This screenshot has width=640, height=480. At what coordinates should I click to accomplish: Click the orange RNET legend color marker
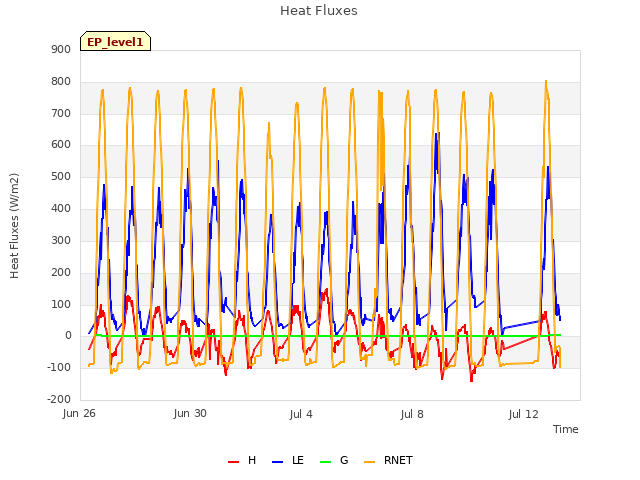369,462
